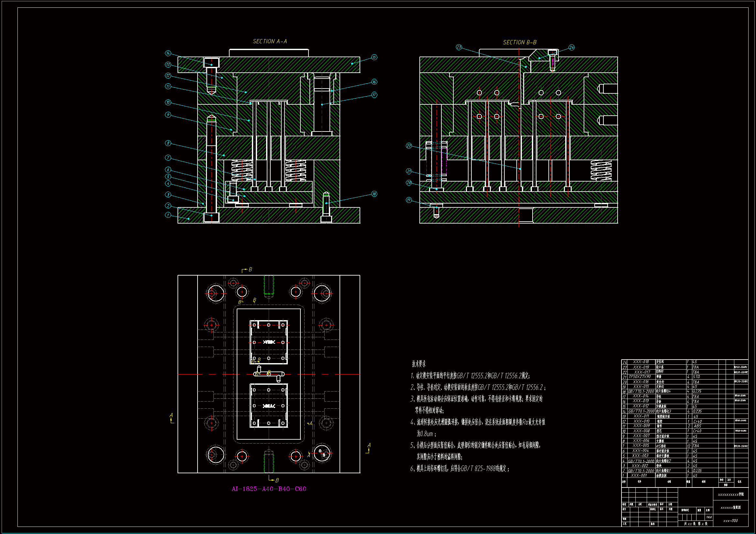756x534 pixels.
Task: Select the AI-1825-A40-B40-C60 magenta label
Action: (x=269, y=489)
